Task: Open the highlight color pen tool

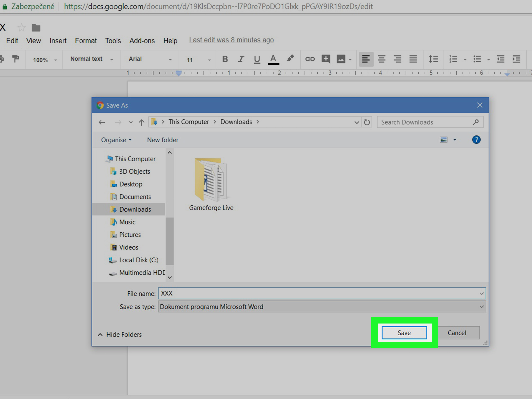Action: click(x=290, y=58)
